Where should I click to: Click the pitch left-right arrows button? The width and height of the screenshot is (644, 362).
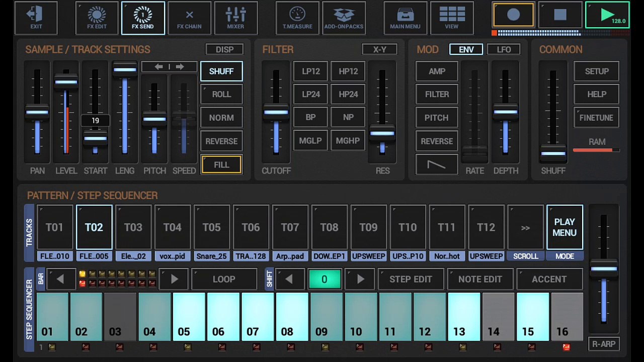tap(169, 67)
